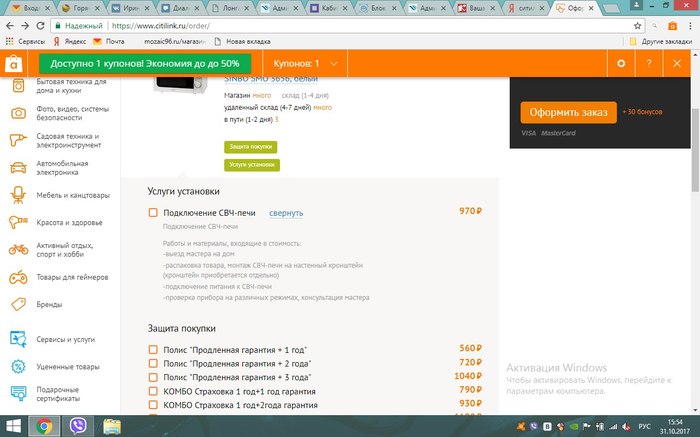This screenshot has height=437, width=700.
Task: Reload the page
Action: (x=40, y=26)
